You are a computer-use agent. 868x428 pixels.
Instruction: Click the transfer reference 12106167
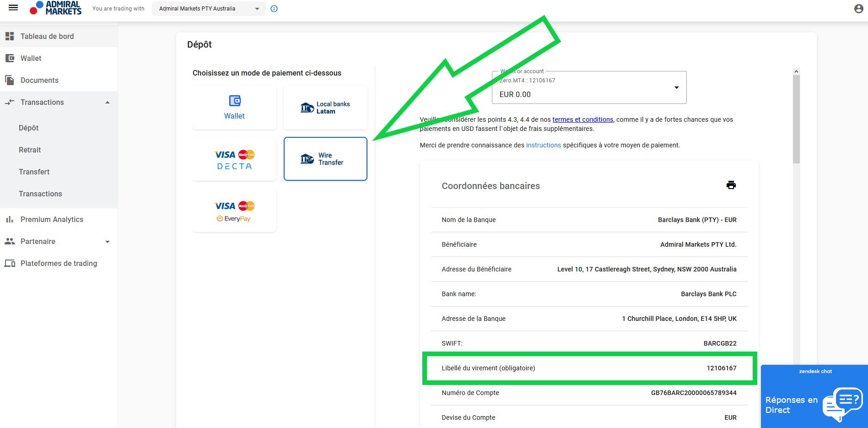click(x=722, y=368)
